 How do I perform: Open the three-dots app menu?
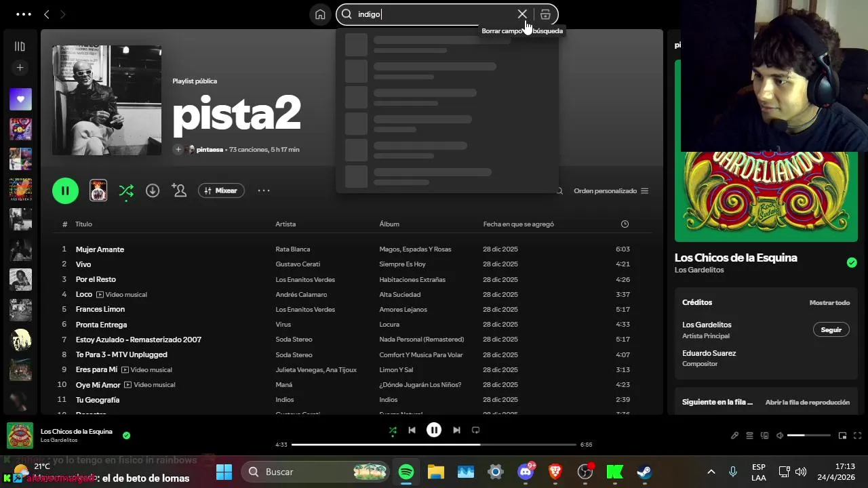(x=24, y=14)
